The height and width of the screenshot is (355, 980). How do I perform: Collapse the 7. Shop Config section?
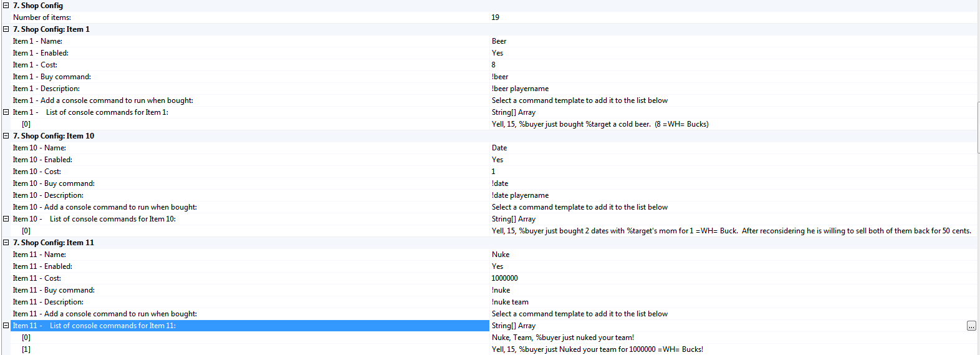(6, 6)
